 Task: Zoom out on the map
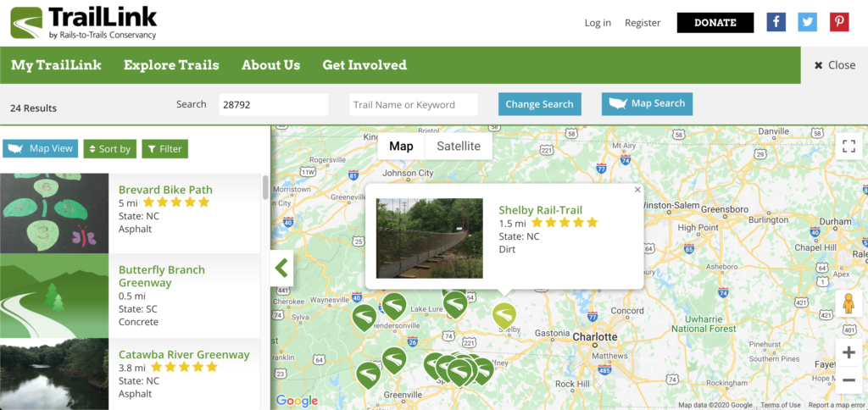pos(849,380)
